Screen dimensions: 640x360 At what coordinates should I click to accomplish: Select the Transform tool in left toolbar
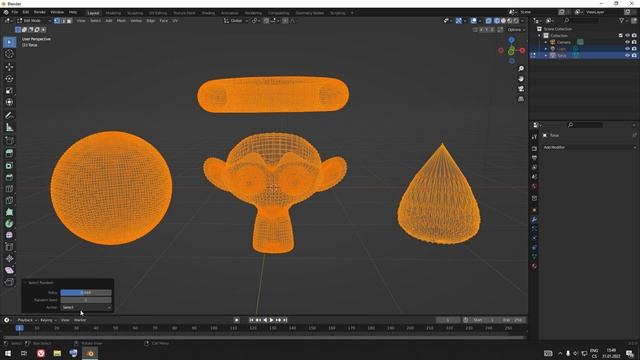coord(9,102)
